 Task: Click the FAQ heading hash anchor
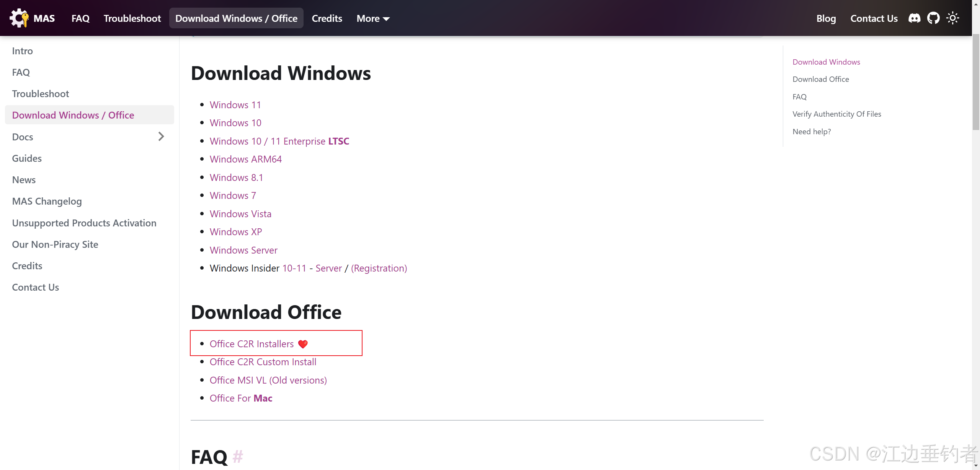pos(238,457)
